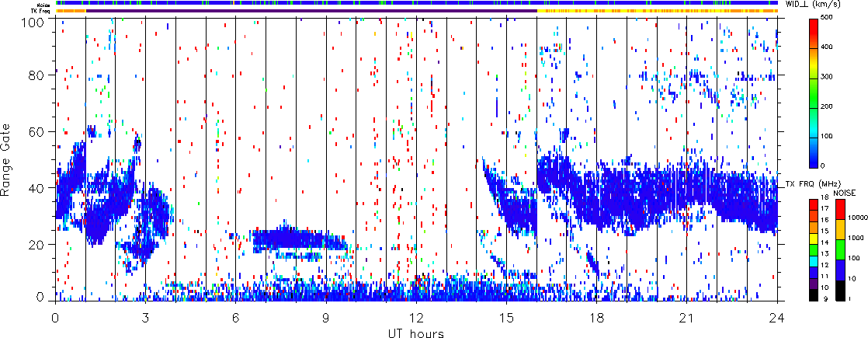Screen dimensions: 868x338
Task: Click the 400 label on WID colorbar
Action: (828, 48)
